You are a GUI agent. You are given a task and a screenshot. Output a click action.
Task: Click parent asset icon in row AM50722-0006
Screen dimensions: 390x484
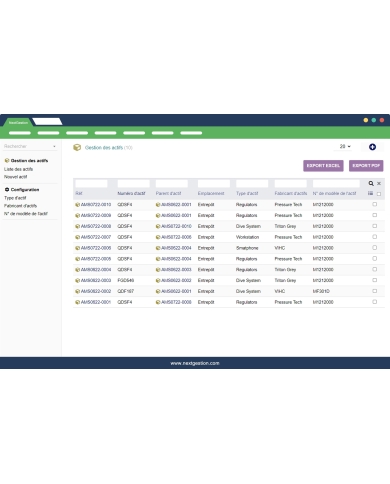coord(158,248)
